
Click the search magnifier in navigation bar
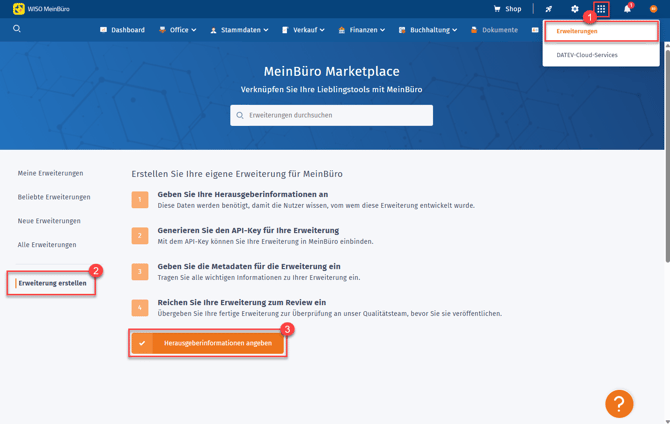(x=17, y=29)
